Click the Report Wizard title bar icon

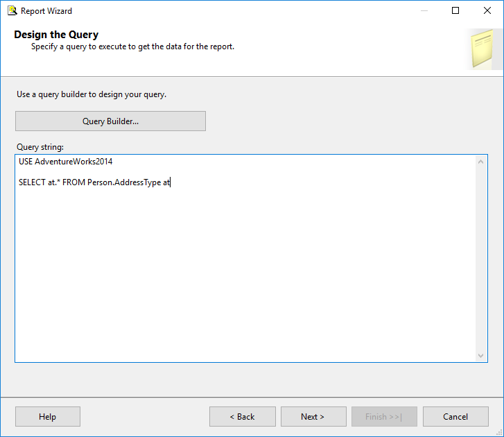point(12,10)
